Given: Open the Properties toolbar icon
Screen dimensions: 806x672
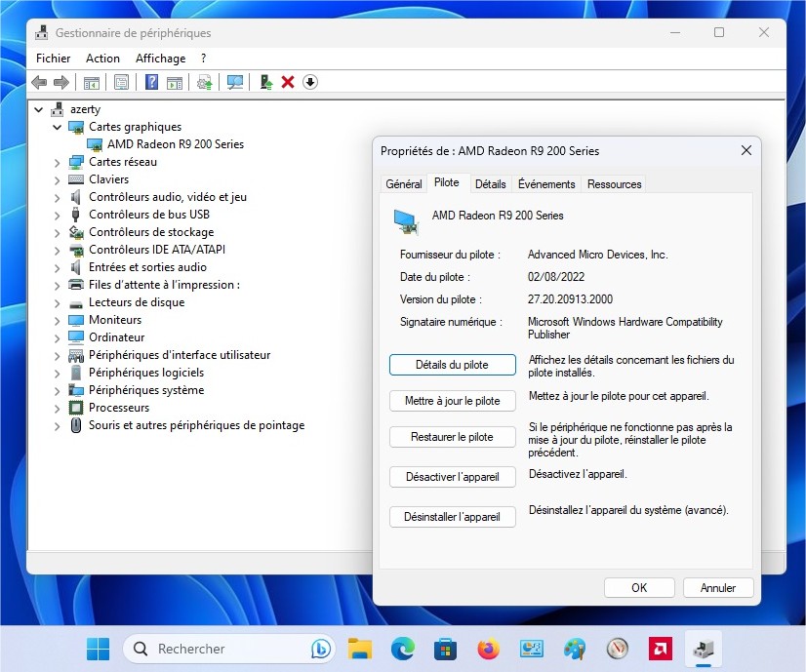Looking at the screenshot, I should tap(121, 82).
